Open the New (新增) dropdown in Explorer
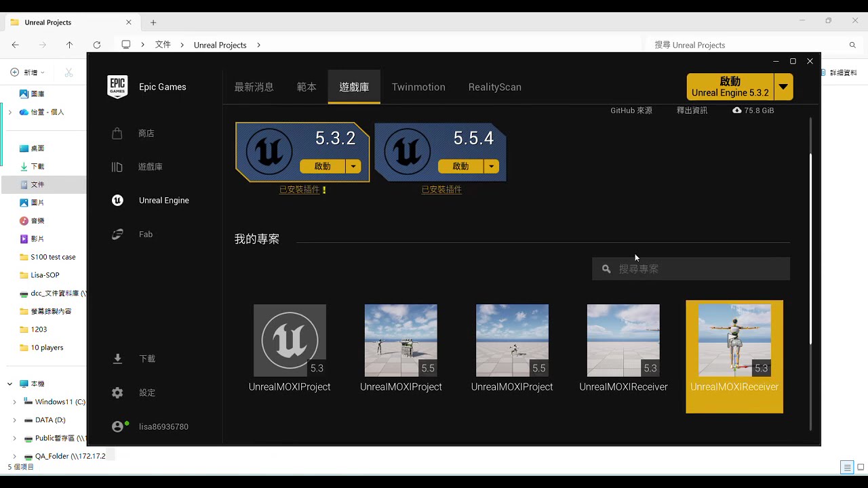This screenshot has height=488, width=868. coord(28,72)
